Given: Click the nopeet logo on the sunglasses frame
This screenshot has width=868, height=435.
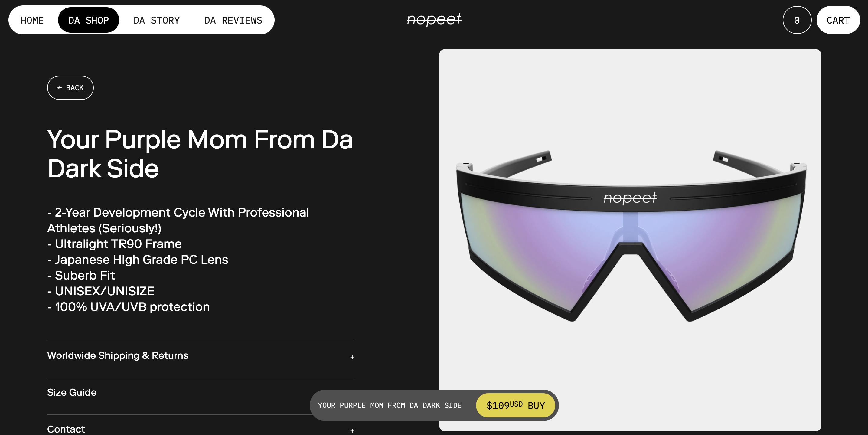Looking at the screenshot, I should point(630,198).
